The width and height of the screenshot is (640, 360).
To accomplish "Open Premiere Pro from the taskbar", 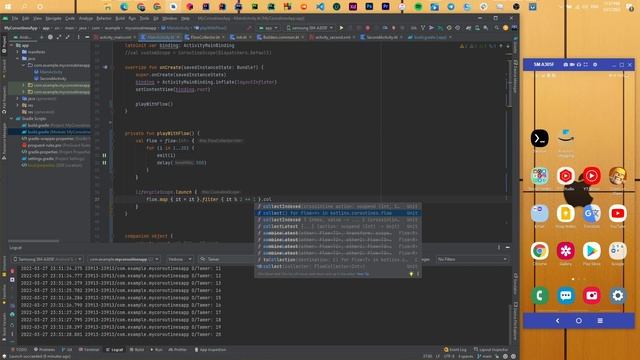I will click(x=386, y=7).
